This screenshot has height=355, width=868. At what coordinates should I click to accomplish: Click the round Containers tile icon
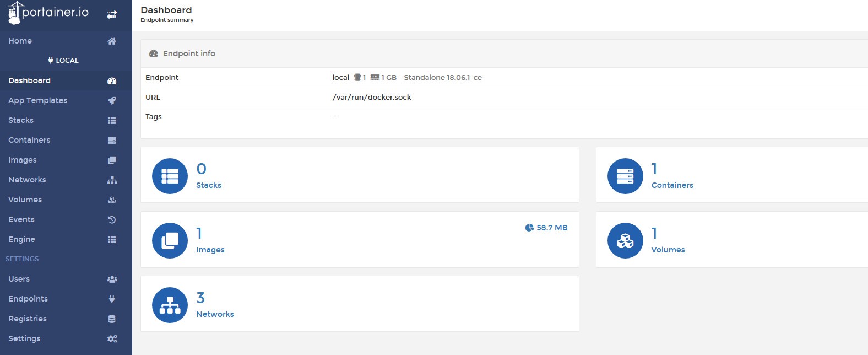coord(625,176)
